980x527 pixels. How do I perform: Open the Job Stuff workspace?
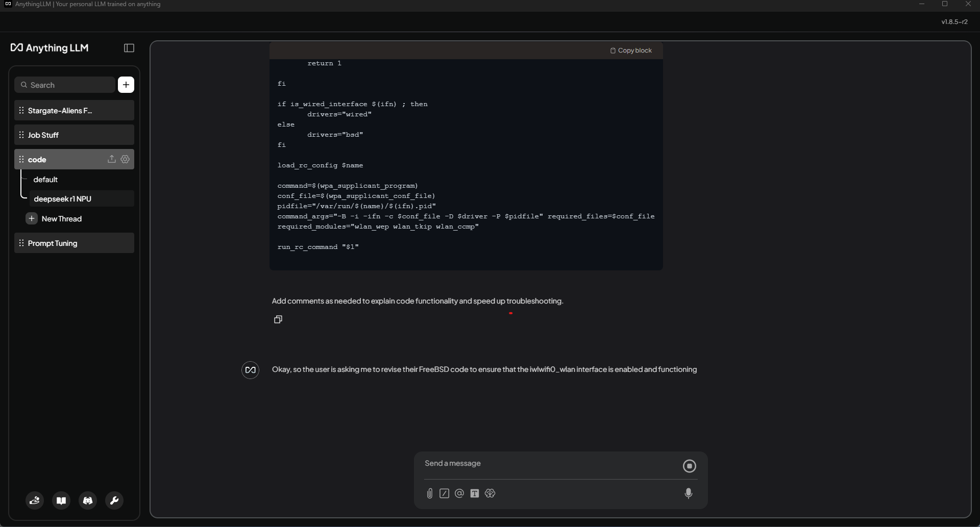coord(74,135)
